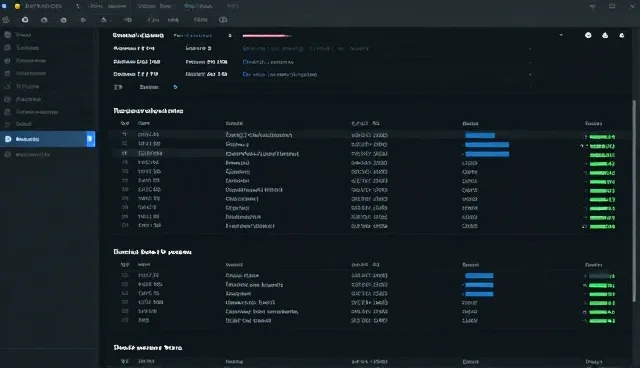Image resolution: width=640 pixels, height=368 pixels.
Task: Check the second row checkbox in the middle table
Action: pyautogui.click(x=124, y=284)
